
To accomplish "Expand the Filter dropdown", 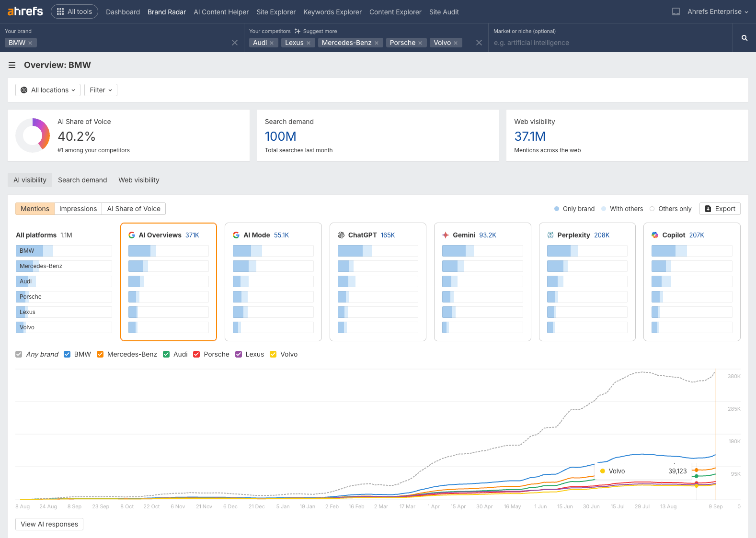I will point(101,90).
